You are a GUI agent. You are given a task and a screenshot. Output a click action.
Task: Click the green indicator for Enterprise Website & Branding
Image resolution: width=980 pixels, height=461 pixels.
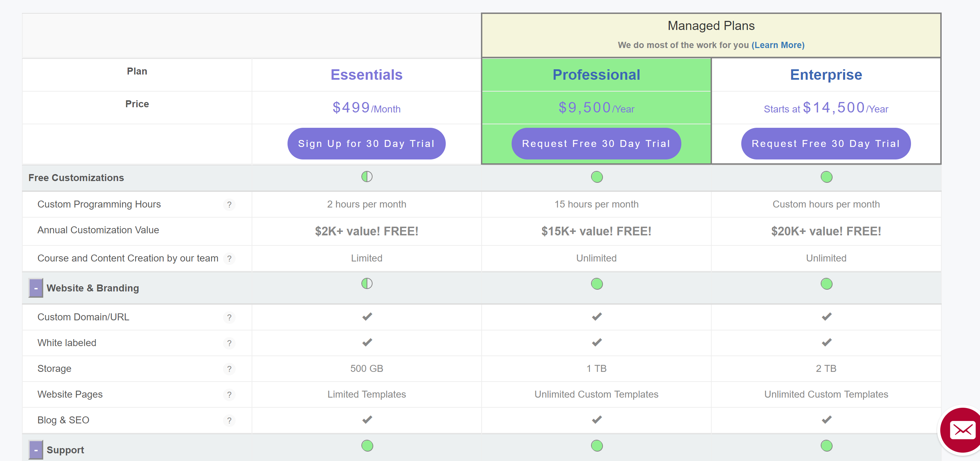point(826,283)
